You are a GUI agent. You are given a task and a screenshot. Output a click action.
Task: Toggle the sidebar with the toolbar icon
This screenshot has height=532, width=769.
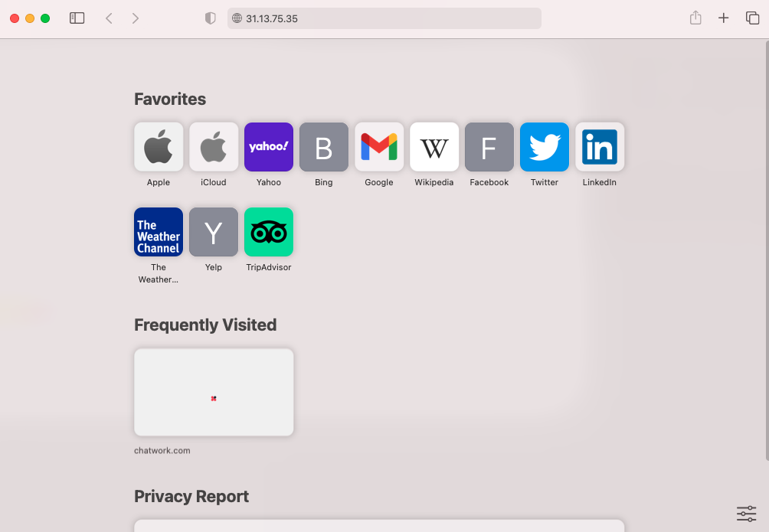coord(77,18)
